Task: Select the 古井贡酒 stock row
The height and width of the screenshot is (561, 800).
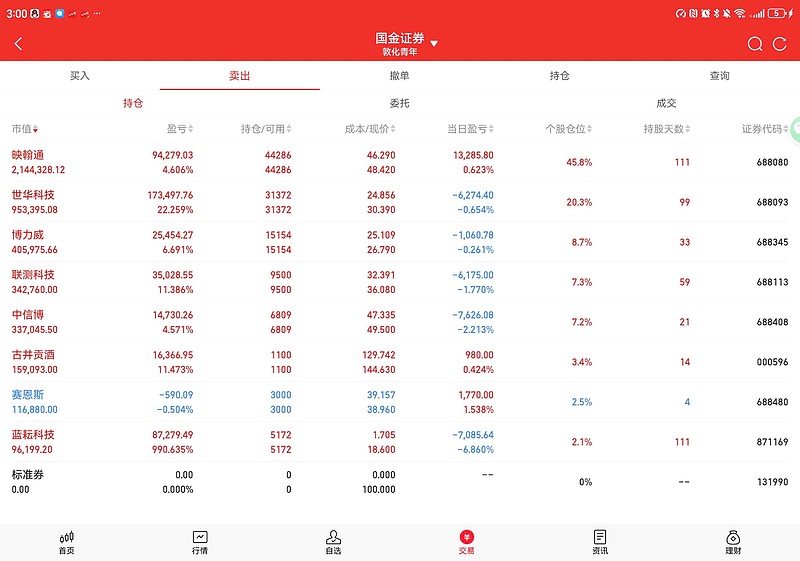Action: pyautogui.click(x=400, y=362)
